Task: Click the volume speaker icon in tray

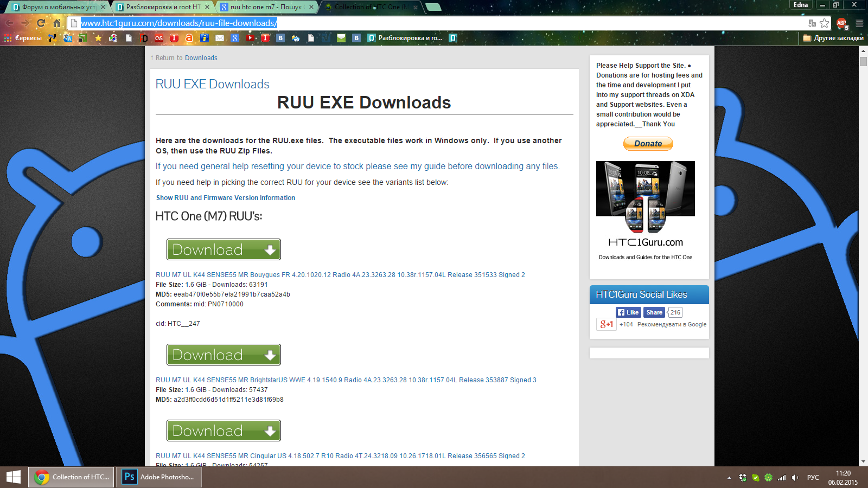Action: pos(795,478)
